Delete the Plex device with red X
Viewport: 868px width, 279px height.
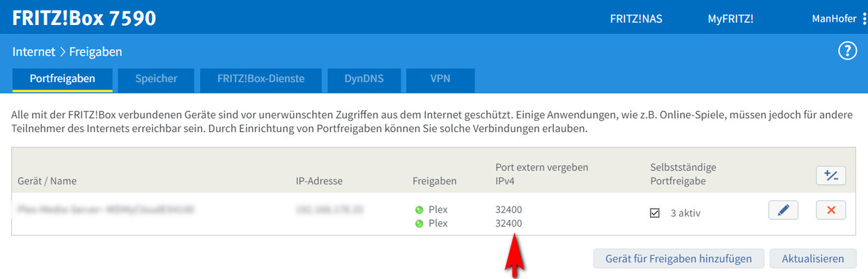[x=830, y=210]
